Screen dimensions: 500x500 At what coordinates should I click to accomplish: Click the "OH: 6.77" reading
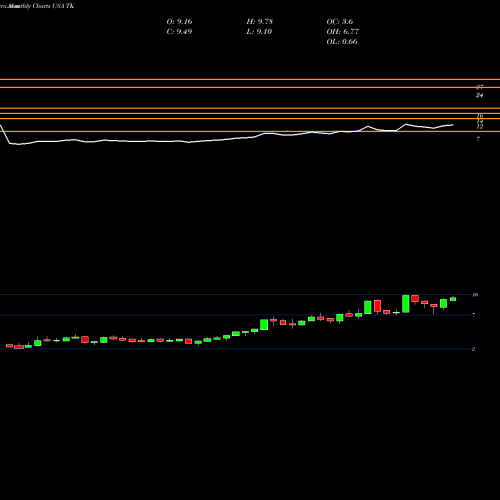point(343,32)
